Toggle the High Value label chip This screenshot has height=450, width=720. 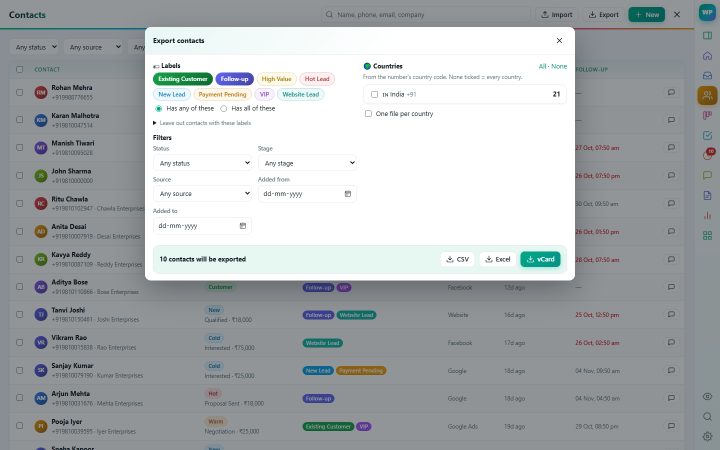point(276,79)
